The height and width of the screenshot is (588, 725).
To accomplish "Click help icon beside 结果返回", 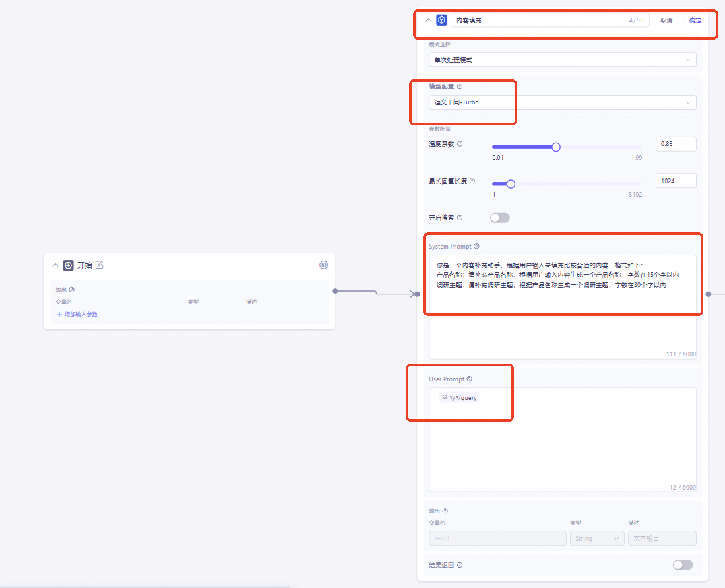I will click(460, 565).
